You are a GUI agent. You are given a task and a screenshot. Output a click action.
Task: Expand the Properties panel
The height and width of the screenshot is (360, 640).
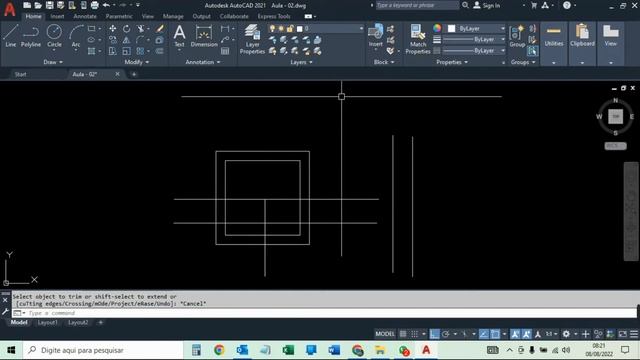pyautogui.click(x=452, y=62)
